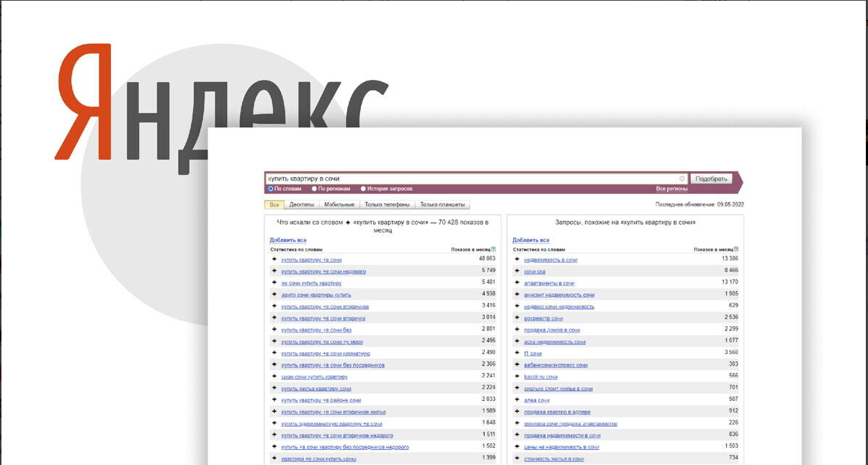The height and width of the screenshot is (465, 868).
Task: Click the left 'Статистика по словам' column header
Action: (x=296, y=249)
